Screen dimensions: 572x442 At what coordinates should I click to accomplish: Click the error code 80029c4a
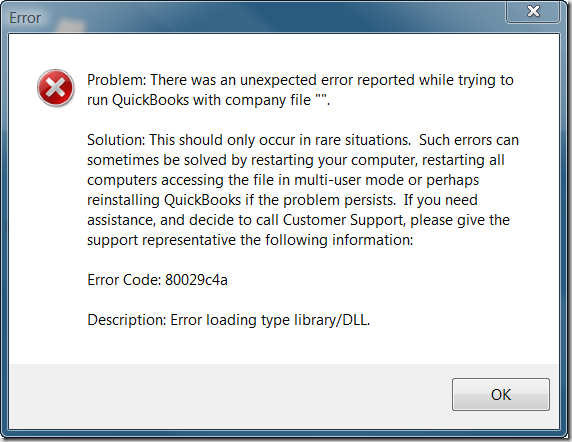[196, 280]
